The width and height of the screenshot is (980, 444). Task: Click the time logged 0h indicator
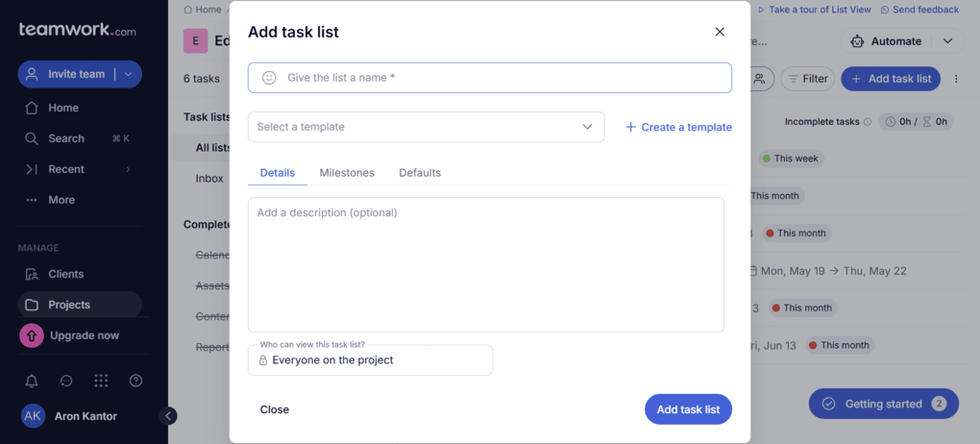(x=898, y=122)
